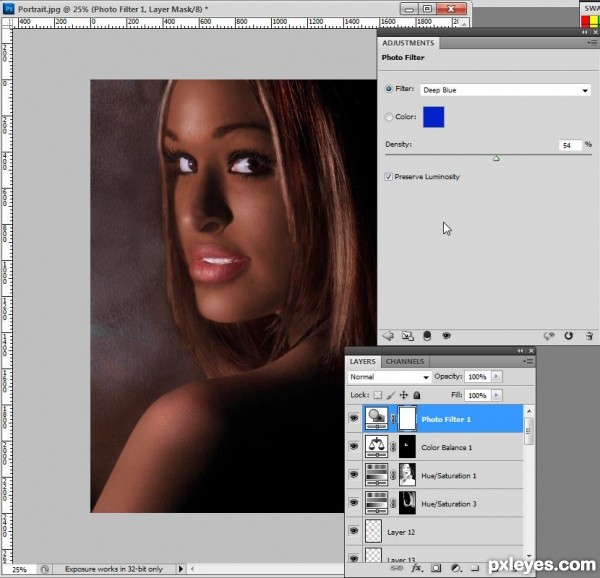The width and height of the screenshot is (600, 578).
Task: Hide Layer 12 with its eye icon
Action: point(354,531)
